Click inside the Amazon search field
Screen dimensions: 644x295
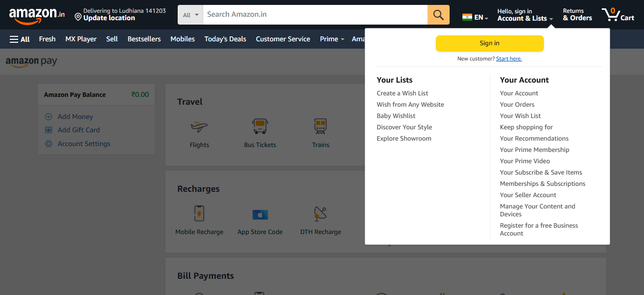click(314, 14)
